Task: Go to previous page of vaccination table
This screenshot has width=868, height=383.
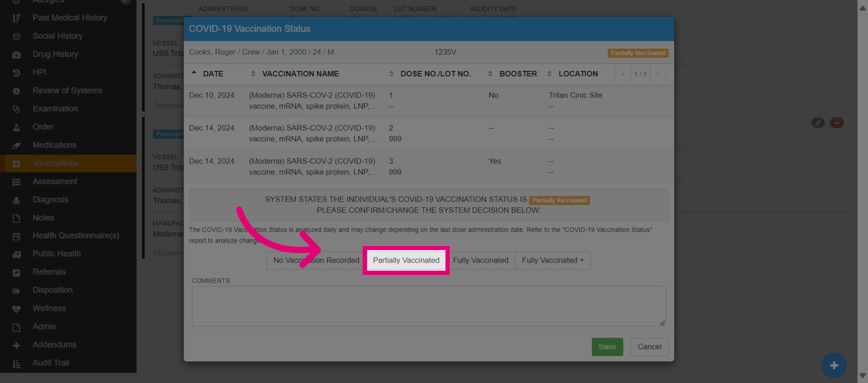Action: (x=623, y=74)
